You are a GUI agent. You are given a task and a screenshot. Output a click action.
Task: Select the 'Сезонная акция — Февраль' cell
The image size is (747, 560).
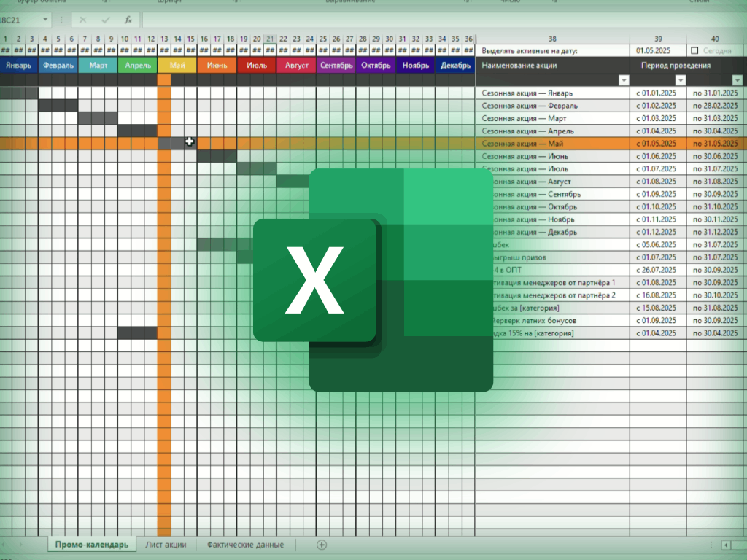click(x=553, y=106)
